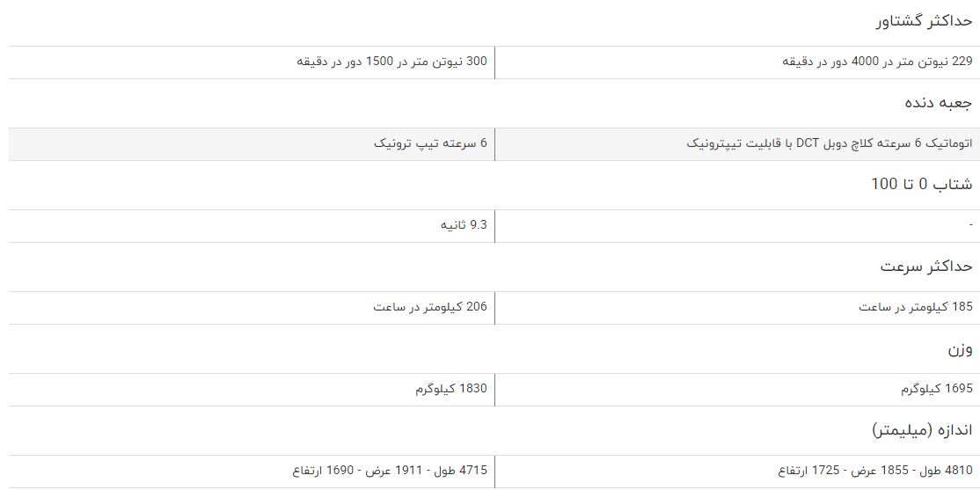Click the dash in empty acceleration cell
Image resolution: width=980 pixels, height=490 pixels.
coord(970,225)
